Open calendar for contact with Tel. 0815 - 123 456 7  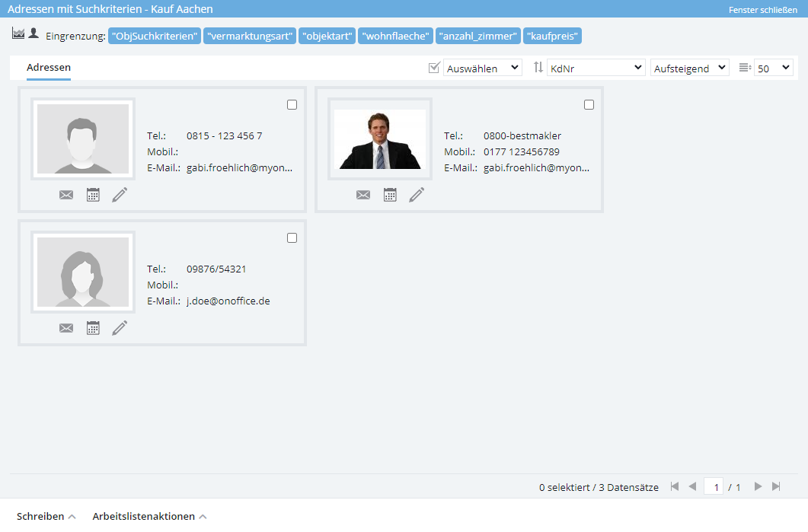93,195
